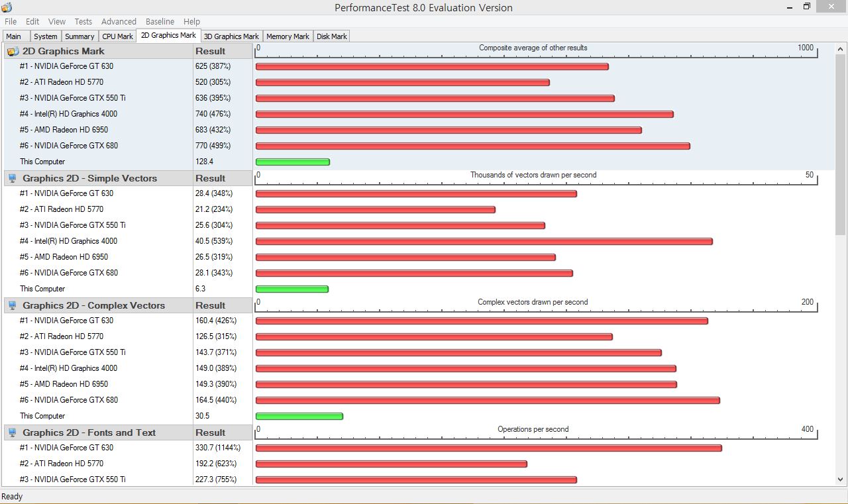Open the Help menu

(x=192, y=22)
